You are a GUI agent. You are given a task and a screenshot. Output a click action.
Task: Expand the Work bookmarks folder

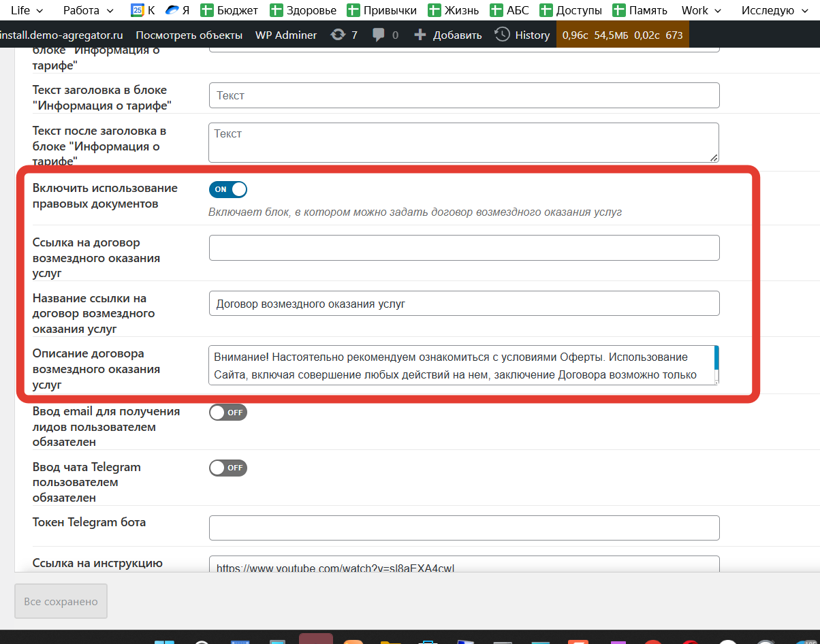701,10
